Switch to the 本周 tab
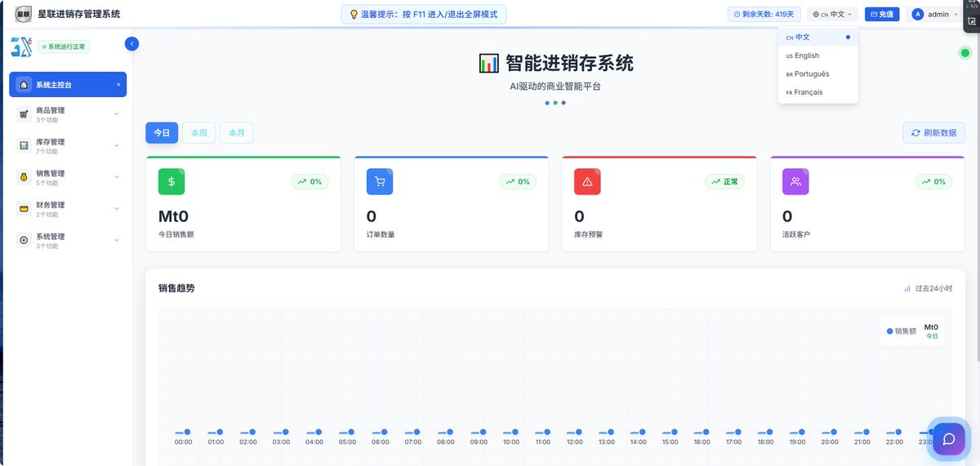The height and width of the screenshot is (466, 980). click(x=199, y=132)
